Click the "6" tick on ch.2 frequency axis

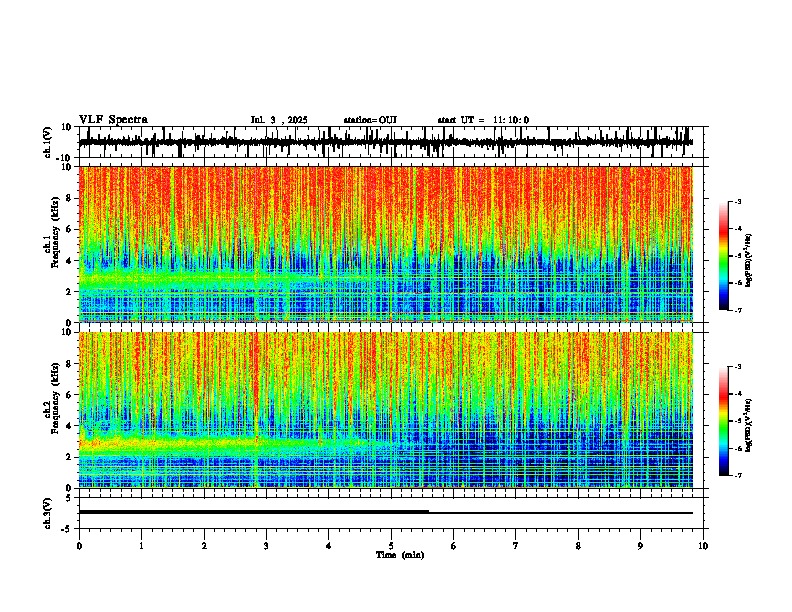(69, 395)
